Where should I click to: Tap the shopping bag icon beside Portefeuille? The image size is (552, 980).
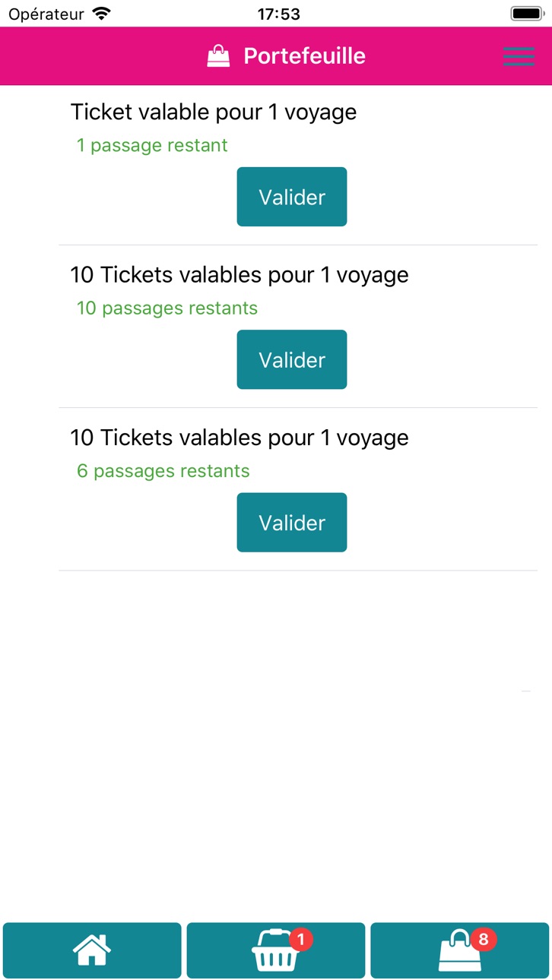[x=218, y=56]
